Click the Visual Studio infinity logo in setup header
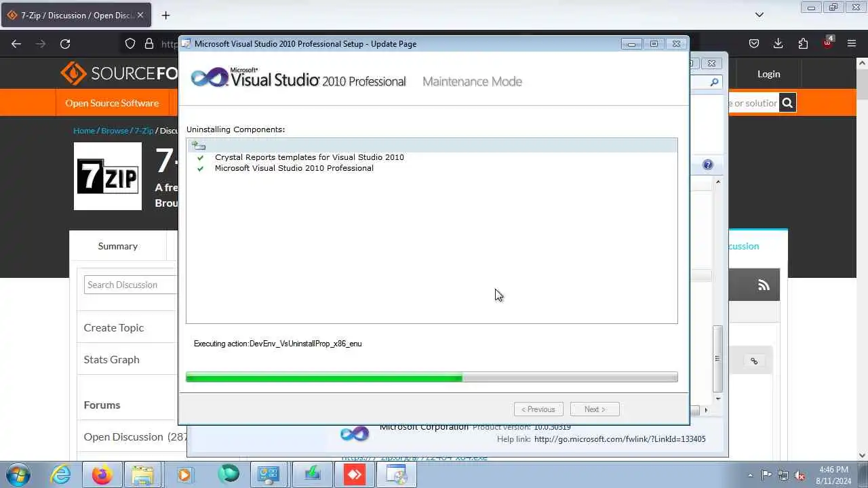Image resolution: width=868 pixels, height=488 pixels. pyautogui.click(x=210, y=78)
